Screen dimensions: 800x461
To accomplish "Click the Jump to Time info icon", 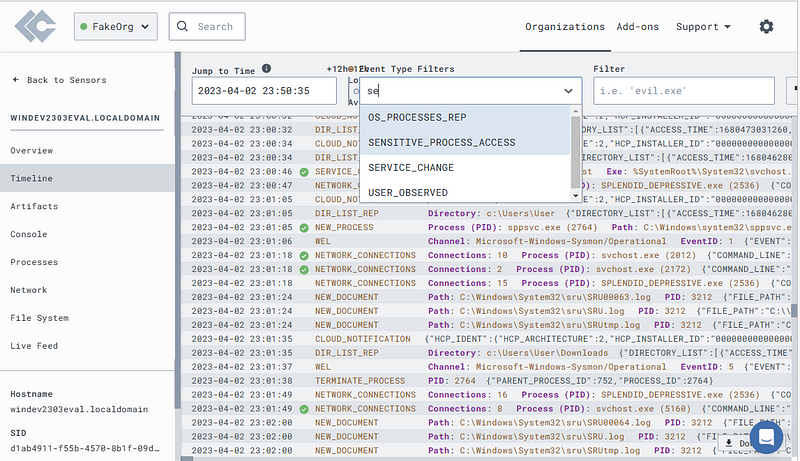I will click(266, 68).
